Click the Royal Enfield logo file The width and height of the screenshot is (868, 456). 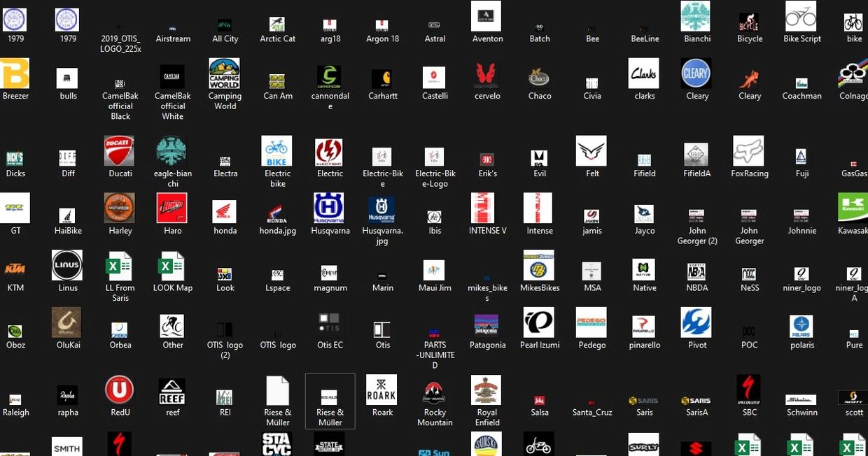487,390
